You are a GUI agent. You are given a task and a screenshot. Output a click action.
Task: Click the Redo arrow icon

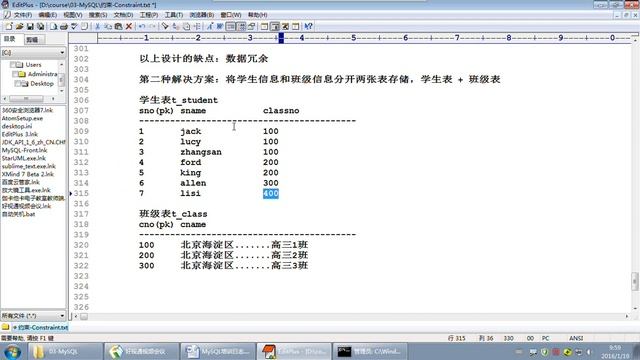pos(152,27)
